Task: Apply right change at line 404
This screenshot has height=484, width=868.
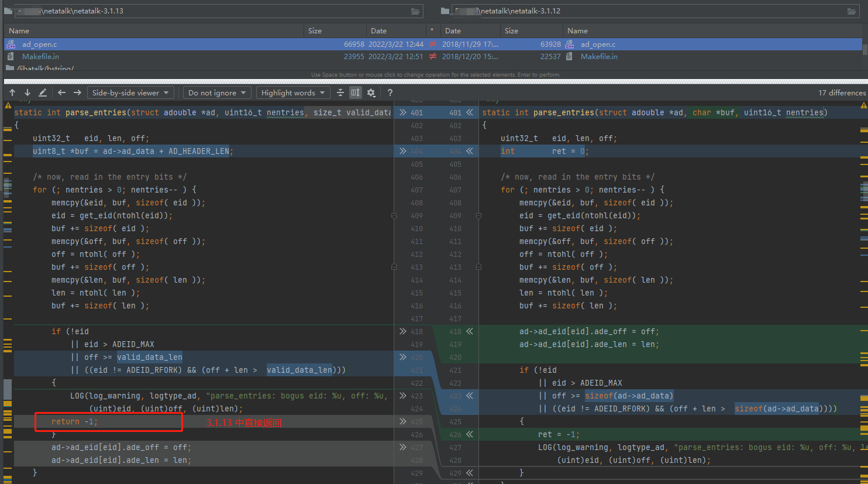Action: point(469,151)
